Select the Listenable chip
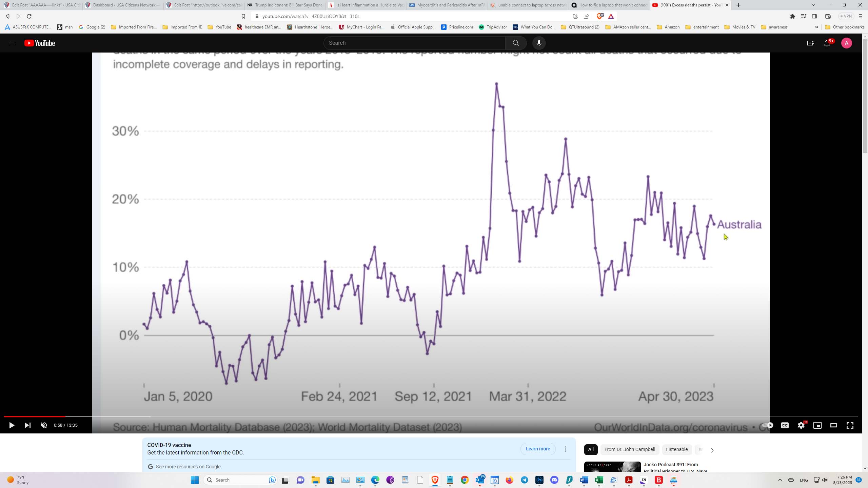This screenshot has height=488, width=868. [x=677, y=449]
